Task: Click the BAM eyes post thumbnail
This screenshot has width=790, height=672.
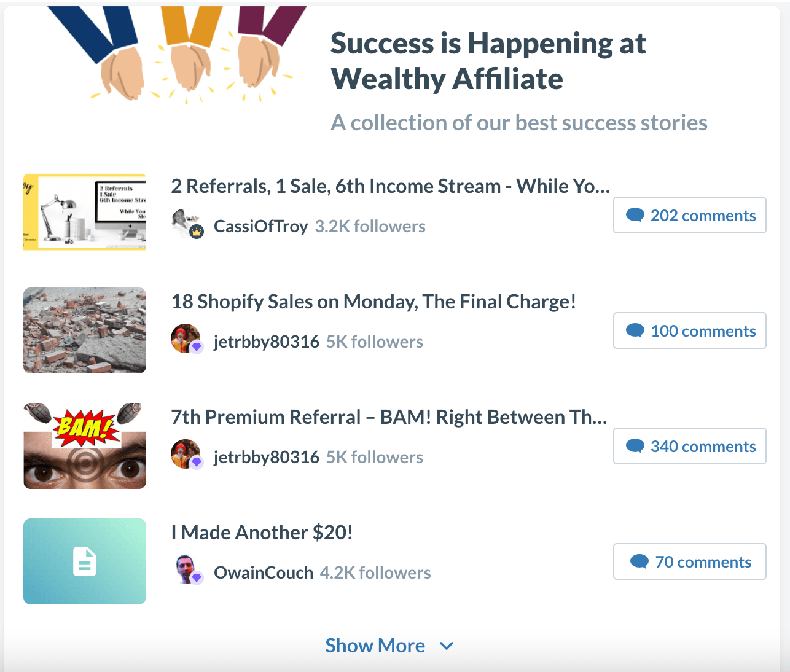Action: (x=85, y=446)
